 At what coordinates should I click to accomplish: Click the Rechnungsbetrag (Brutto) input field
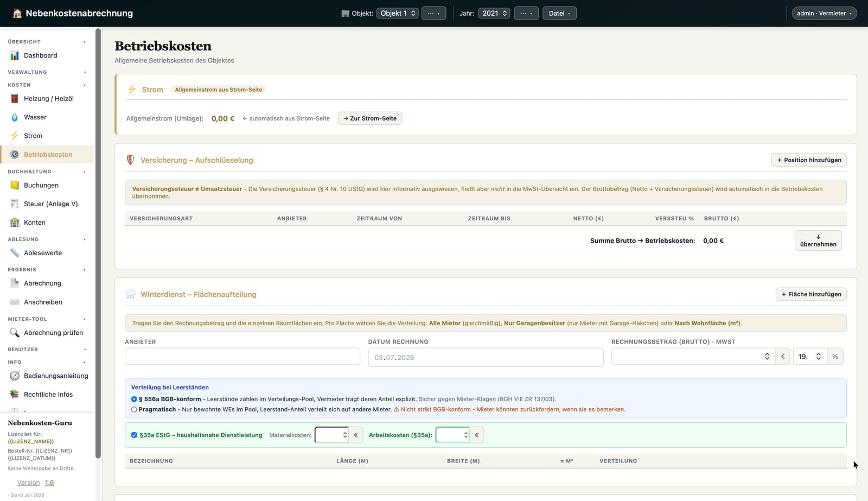tap(693, 357)
